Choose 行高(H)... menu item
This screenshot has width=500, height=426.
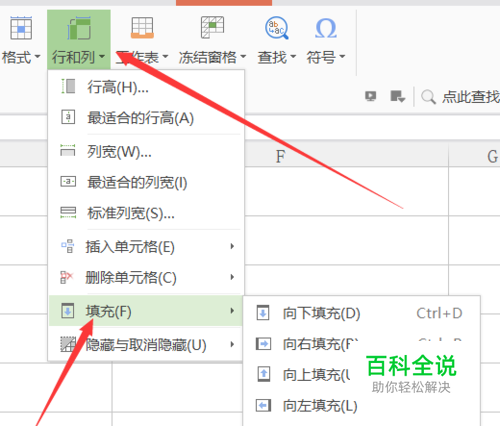146,87
